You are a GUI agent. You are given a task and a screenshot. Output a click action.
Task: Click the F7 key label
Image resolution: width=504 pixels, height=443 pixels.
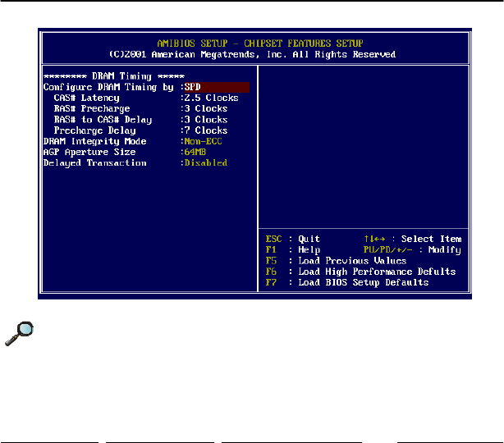(271, 282)
